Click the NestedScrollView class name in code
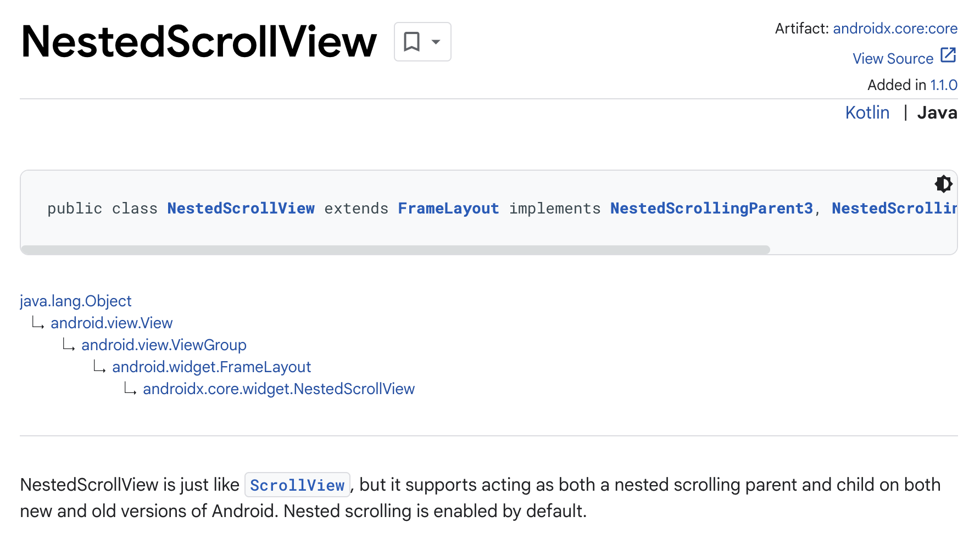This screenshot has width=980, height=539. pos(241,209)
